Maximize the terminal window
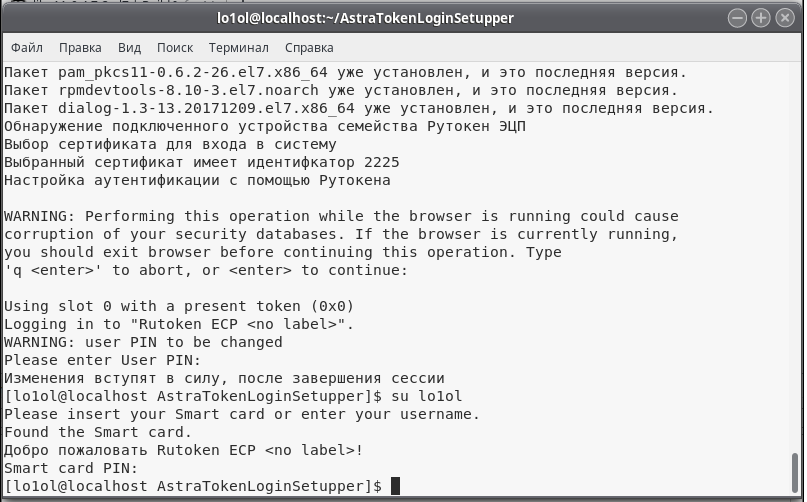The image size is (807, 502). click(x=761, y=18)
